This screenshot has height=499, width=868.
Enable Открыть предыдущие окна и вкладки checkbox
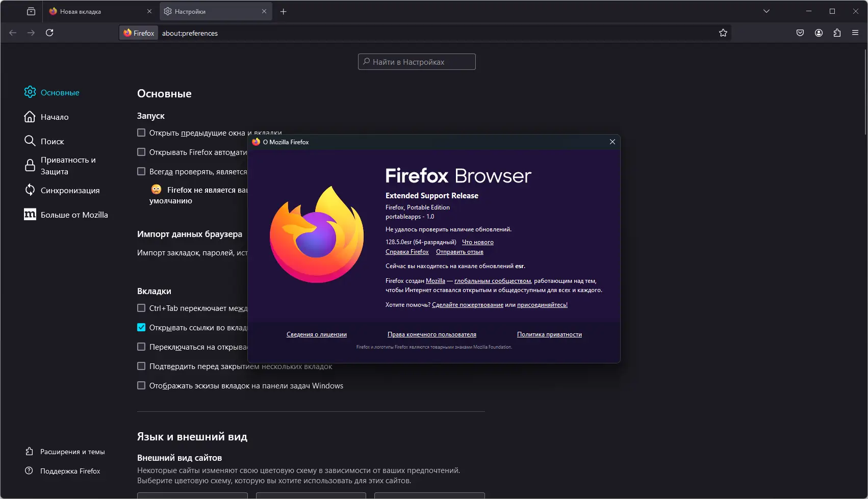coord(141,133)
